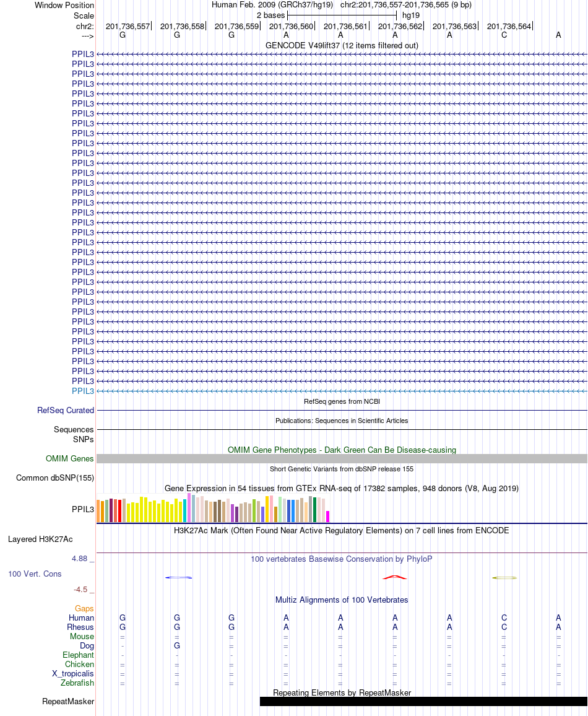Click the blue PhyloP conservation mark
This screenshot has width=588, height=716.
(178, 578)
